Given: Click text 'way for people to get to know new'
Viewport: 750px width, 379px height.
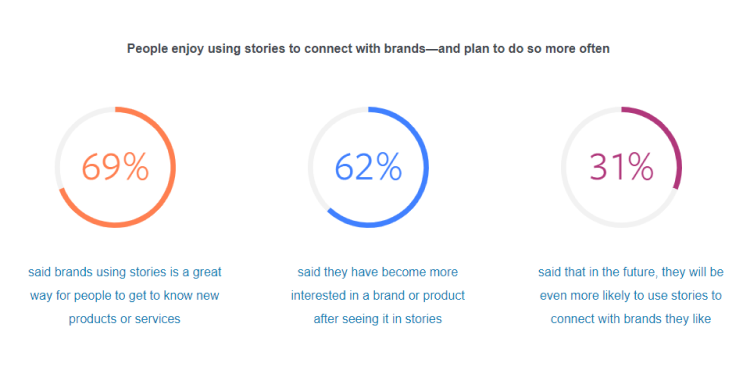Looking at the screenshot, I should pyautogui.click(x=124, y=296).
